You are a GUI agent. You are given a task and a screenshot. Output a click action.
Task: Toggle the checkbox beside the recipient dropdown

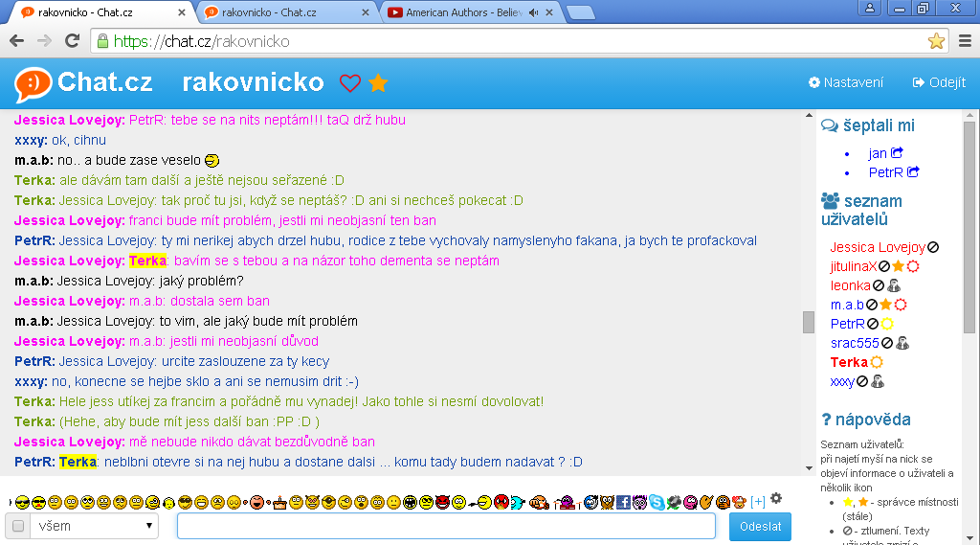pyautogui.click(x=16, y=526)
